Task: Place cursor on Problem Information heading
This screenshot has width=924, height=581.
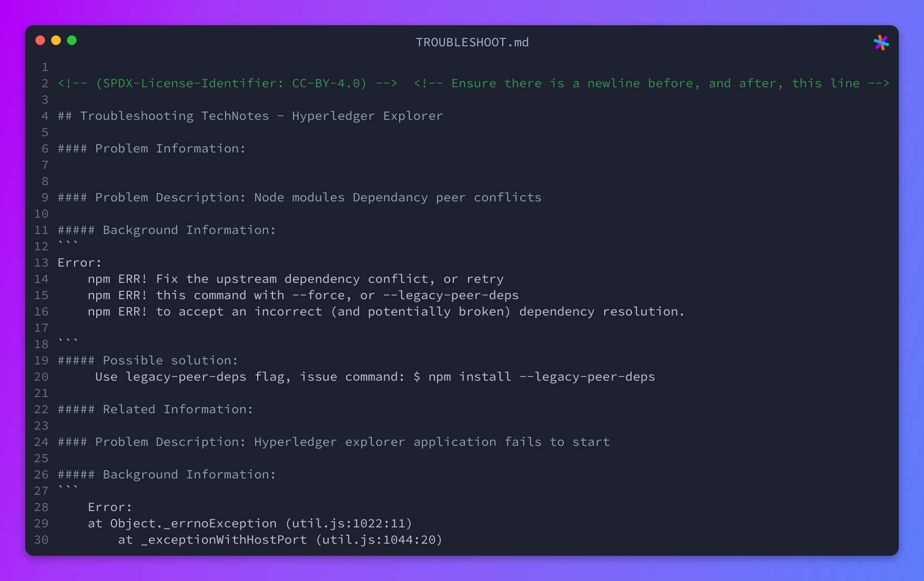Action: point(151,149)
